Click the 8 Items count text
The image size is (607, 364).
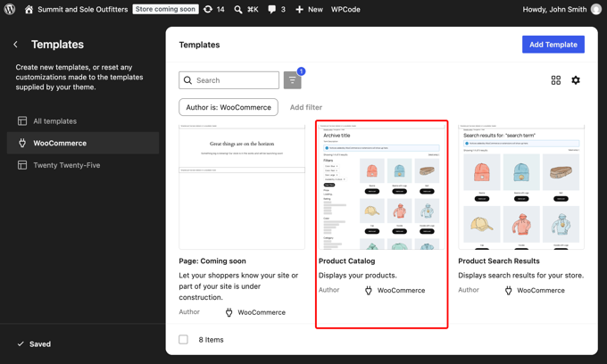point(211,340)
